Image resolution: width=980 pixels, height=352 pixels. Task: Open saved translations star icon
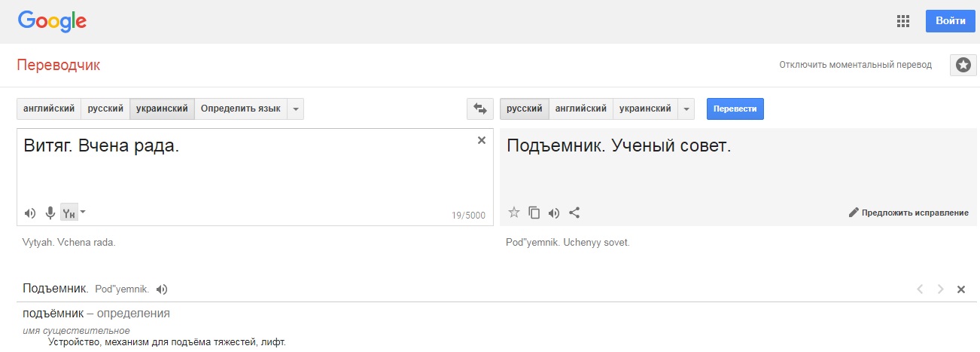click(x=962, y=65)
